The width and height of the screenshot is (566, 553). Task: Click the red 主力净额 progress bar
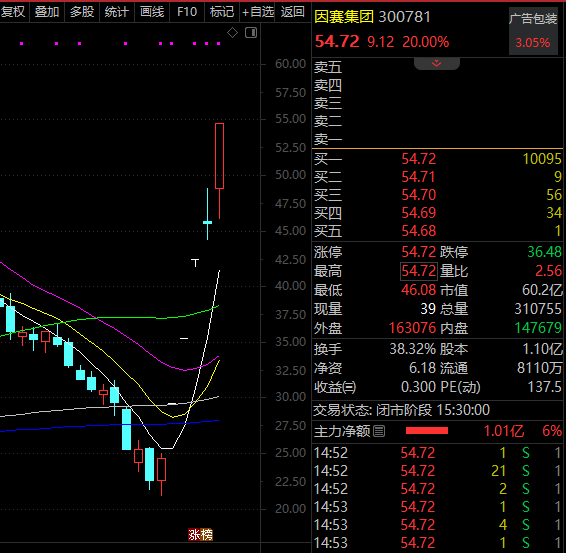[x=427, y=431]
